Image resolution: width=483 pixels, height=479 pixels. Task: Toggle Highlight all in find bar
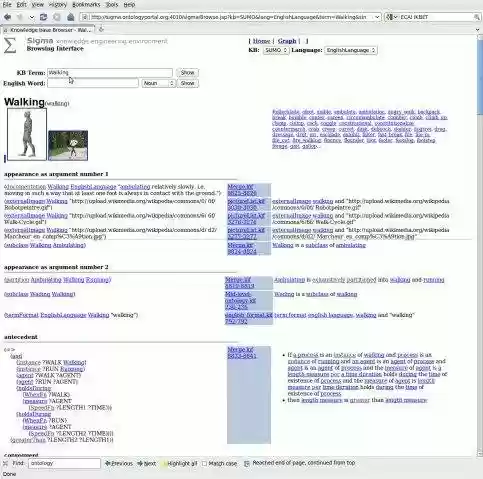[x=180, y=463]
